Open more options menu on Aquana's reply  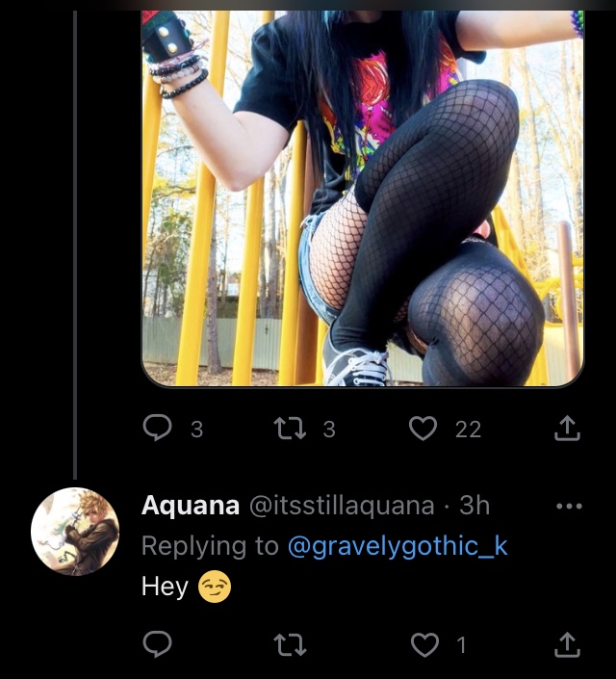(x=569, y=506)
